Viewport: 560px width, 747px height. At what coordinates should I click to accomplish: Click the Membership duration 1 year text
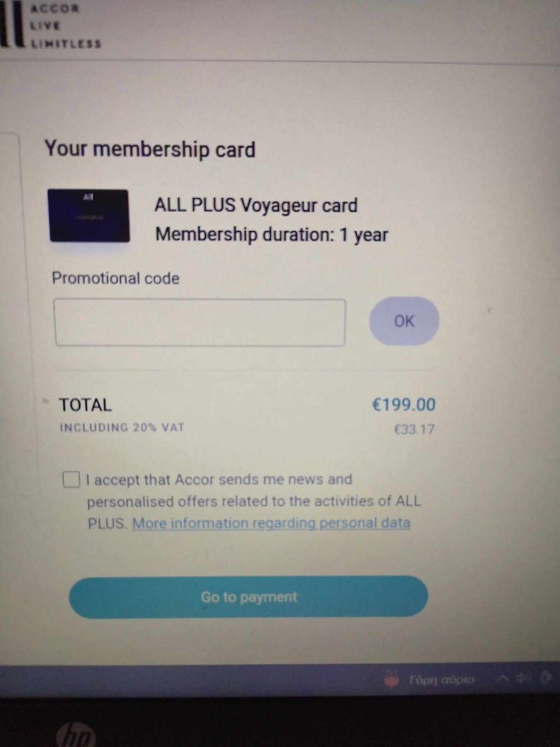(271, 235)
